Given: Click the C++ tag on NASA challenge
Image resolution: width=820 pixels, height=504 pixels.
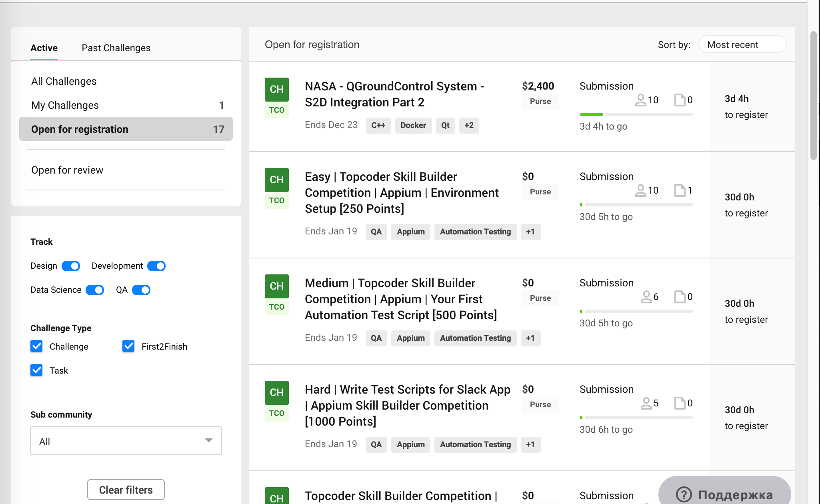Looking at the screenshot, I should pos(378,125).
